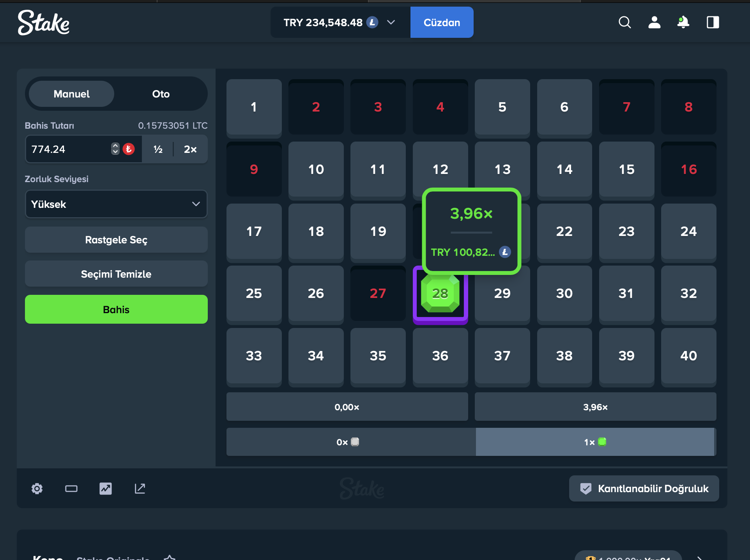Select Keno tile number 40
This screenshot has height=560, width=750.
click(688, 356)
